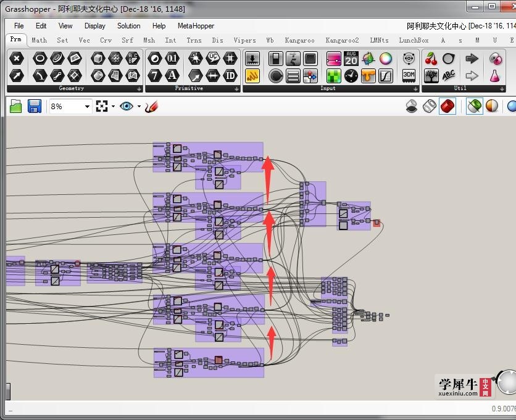Switch to the Kangaroo2 tab
This screenshot has height=420, width=516.
(342, 40)
